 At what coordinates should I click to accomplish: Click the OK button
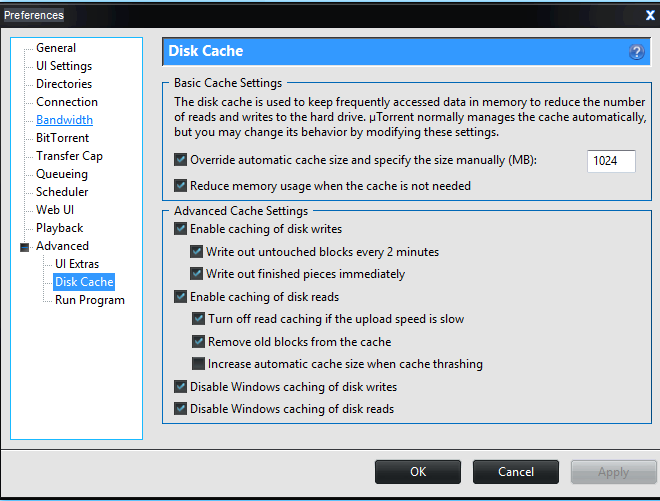pos(418,472)
